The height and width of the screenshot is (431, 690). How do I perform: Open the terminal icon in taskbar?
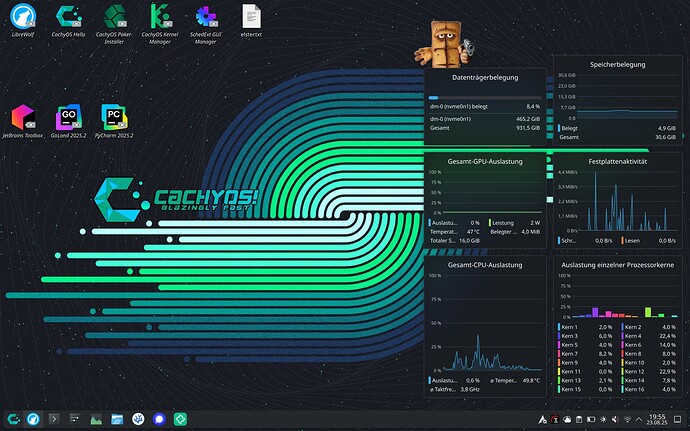[x=54, y=419]
